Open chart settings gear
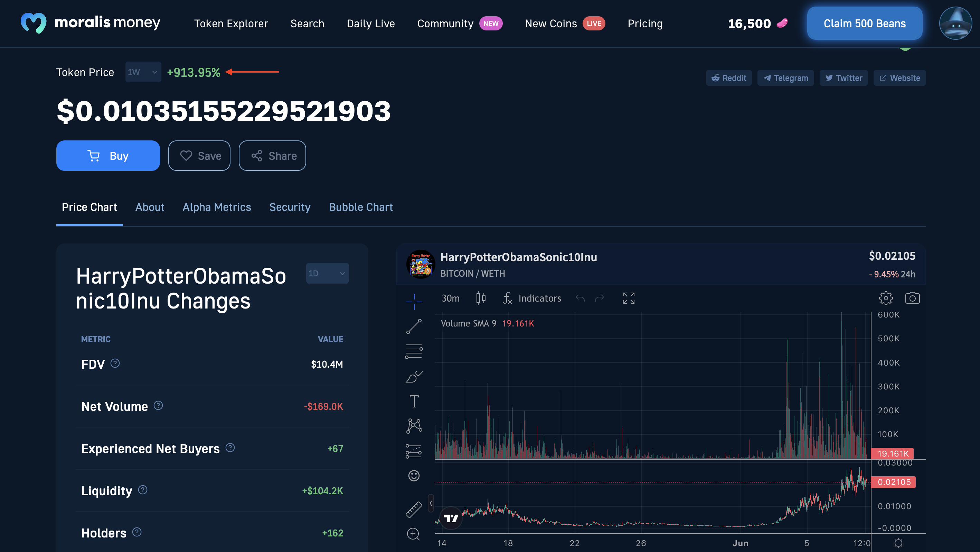980x552 pixels. [x=886, y=298]
